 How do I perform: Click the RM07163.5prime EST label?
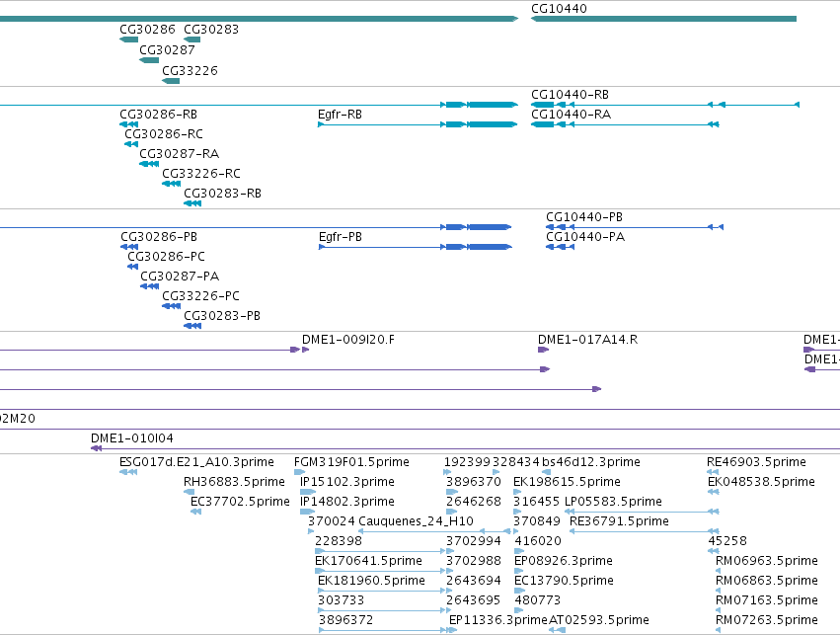click(x=767, y=600)
